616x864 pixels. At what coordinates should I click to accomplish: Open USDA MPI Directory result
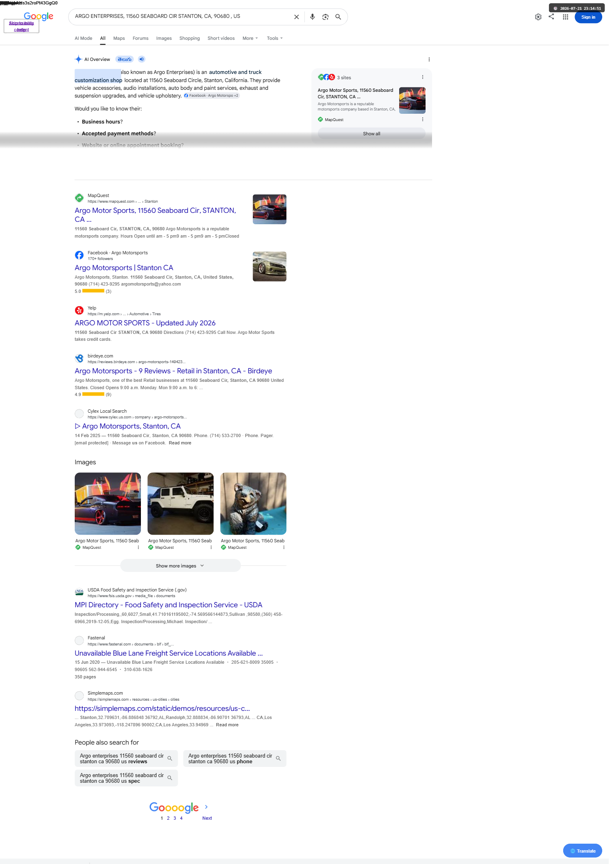(x=169, y=605)
